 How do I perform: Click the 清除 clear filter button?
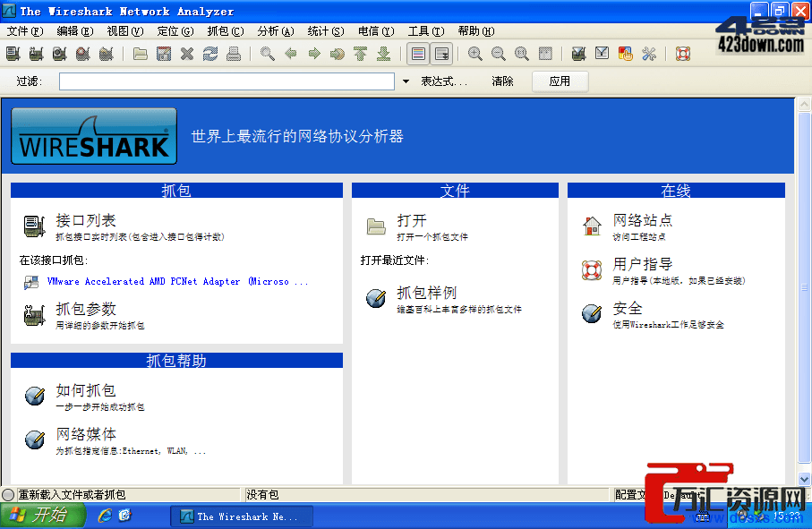[502, 81]
